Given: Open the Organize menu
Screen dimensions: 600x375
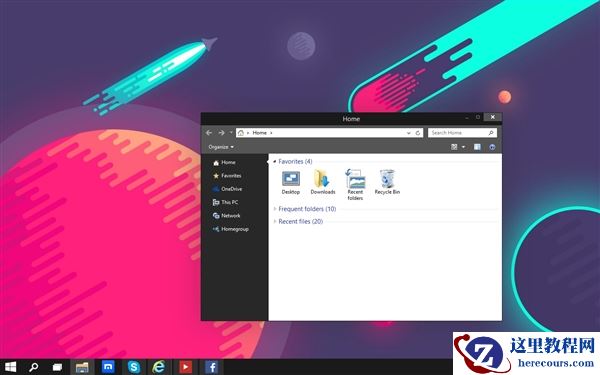Looking at the screenshot, I should click(x=221, y=147).
